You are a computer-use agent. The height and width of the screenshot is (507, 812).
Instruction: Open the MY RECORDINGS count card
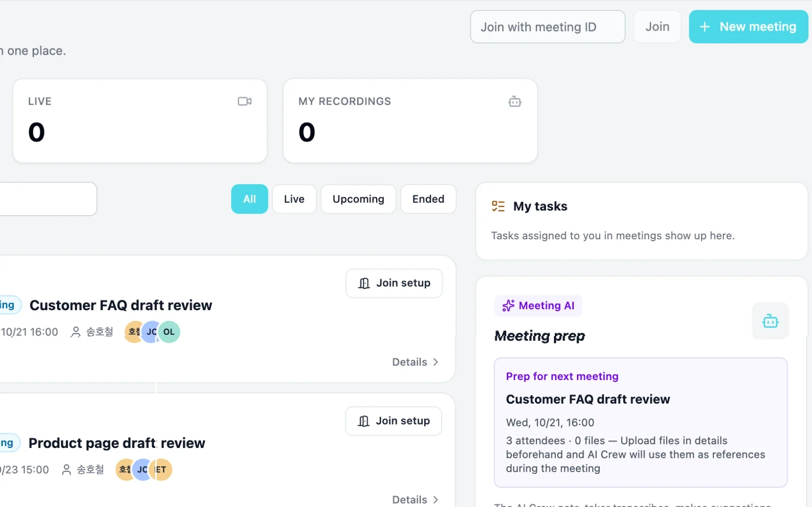point(410,121)
